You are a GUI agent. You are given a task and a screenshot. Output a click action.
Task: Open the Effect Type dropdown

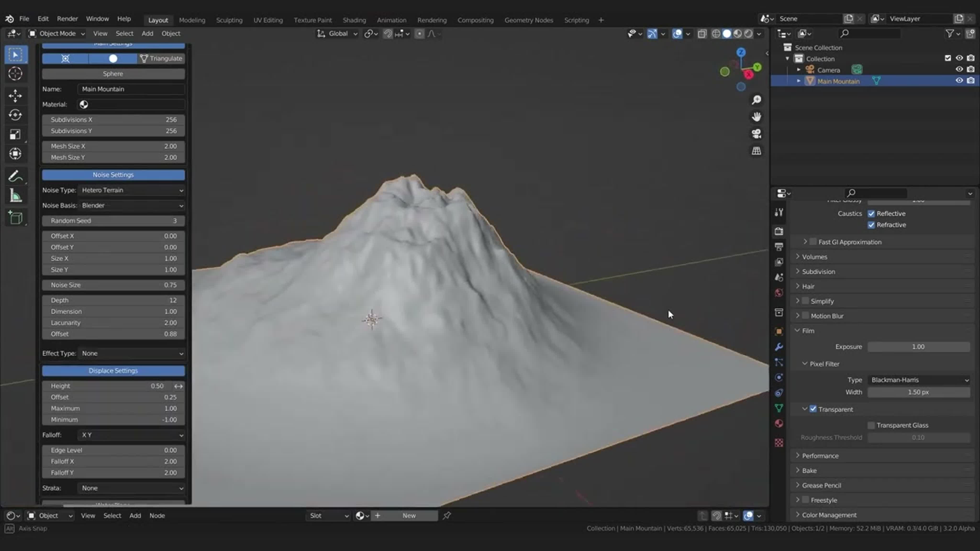click(131, 353)
